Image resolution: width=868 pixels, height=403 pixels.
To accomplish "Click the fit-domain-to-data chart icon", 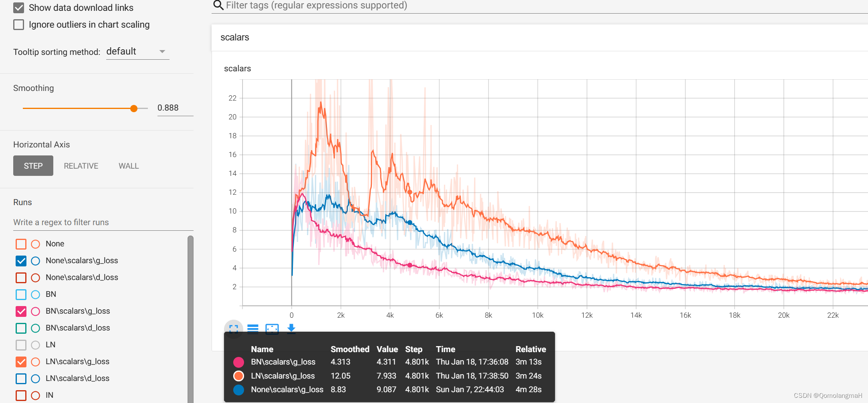I will click(x=272, y=328).
